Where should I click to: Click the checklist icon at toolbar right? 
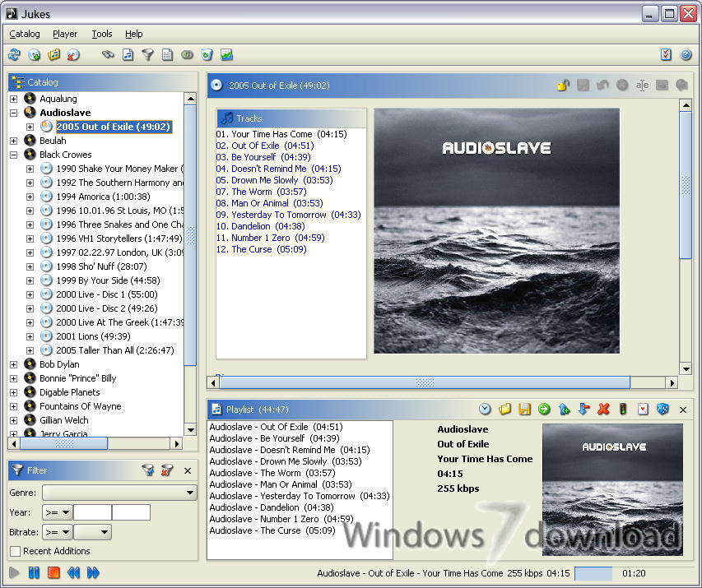tap(666, 54)
